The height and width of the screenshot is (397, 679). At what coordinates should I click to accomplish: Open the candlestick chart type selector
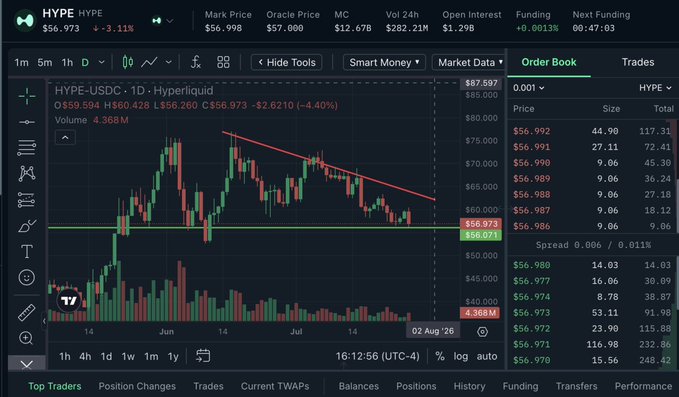pyautogui.click(x=127, y=62)
